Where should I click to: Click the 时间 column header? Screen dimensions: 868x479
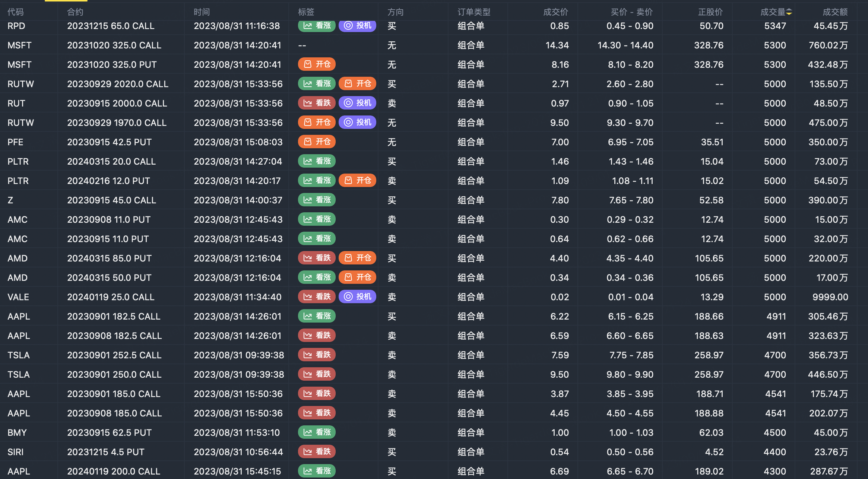tap(202, 12)
